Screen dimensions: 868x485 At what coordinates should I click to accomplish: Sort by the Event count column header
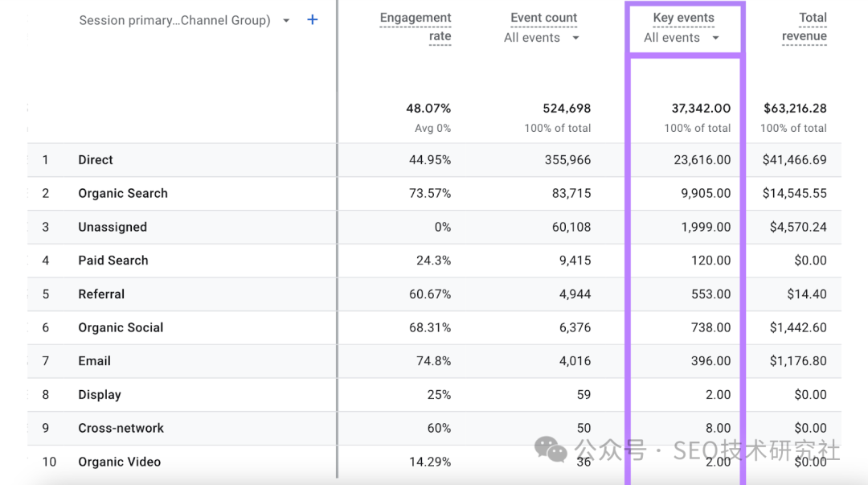pos(543,18)
